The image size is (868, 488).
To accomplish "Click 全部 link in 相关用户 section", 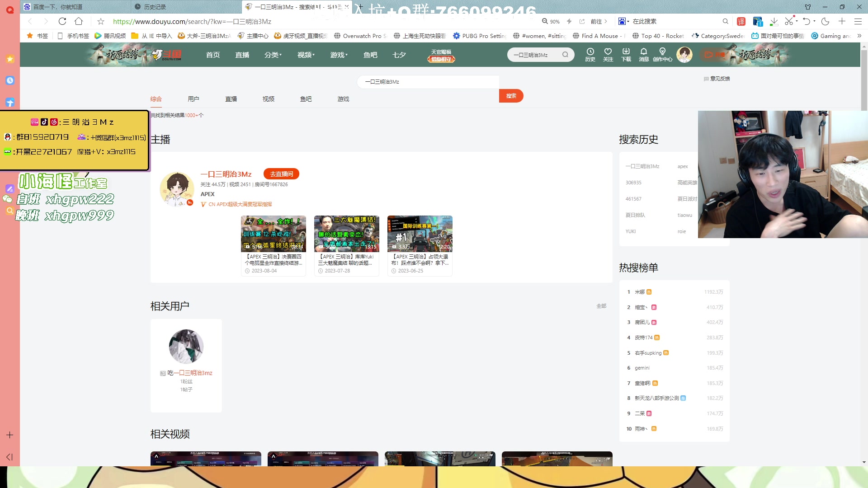I will pos(601,306).
